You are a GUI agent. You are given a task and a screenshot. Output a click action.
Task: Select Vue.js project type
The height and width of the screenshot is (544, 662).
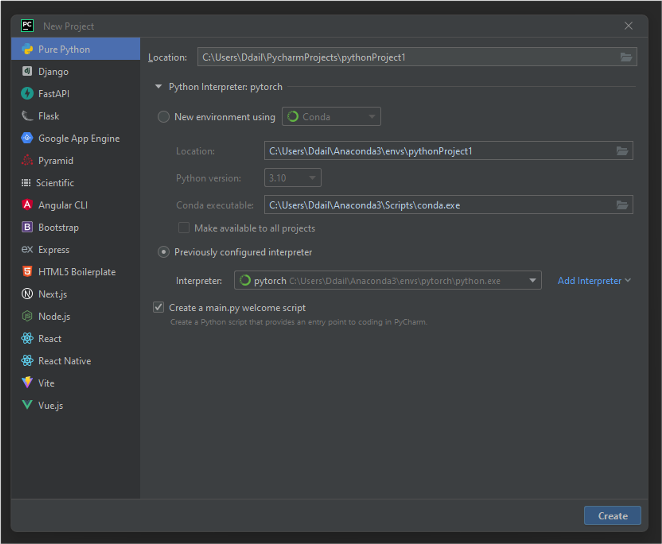(76, 405)
